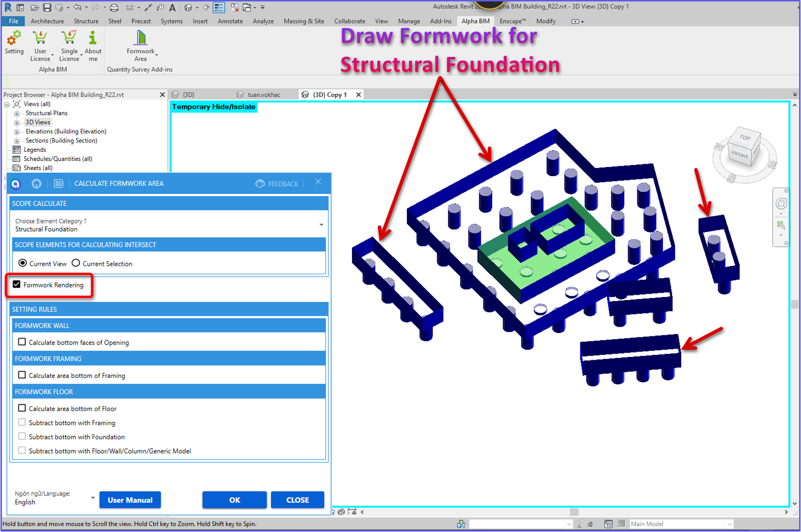Click the Thin Lines icon
The image size is (801, 532).
[x=219, y=7]
